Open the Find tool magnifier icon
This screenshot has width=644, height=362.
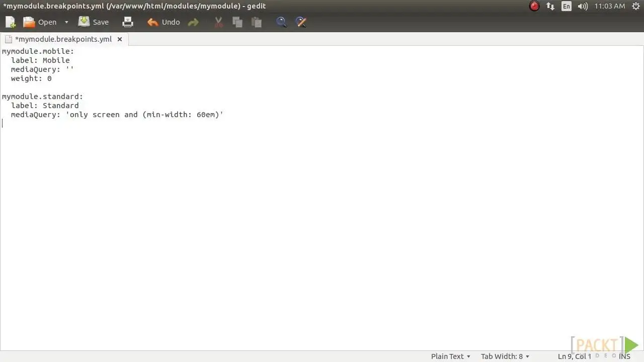click(281, 22)
